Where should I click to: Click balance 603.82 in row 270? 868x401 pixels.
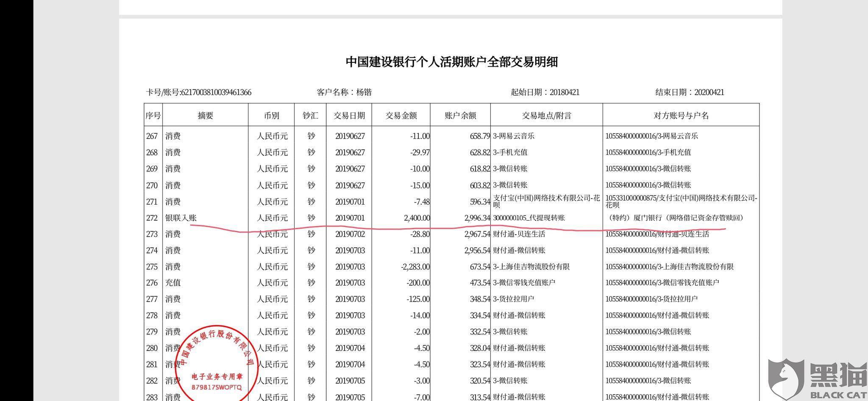click(x=480, y=185)
